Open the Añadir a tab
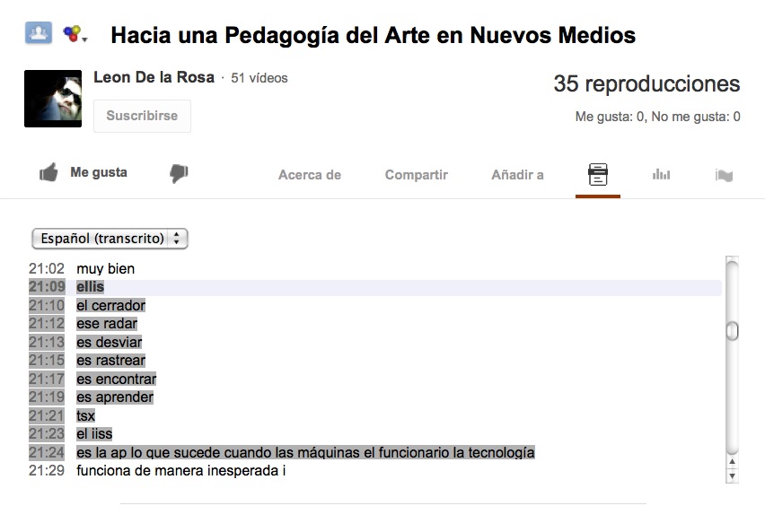 pos(517,175)
